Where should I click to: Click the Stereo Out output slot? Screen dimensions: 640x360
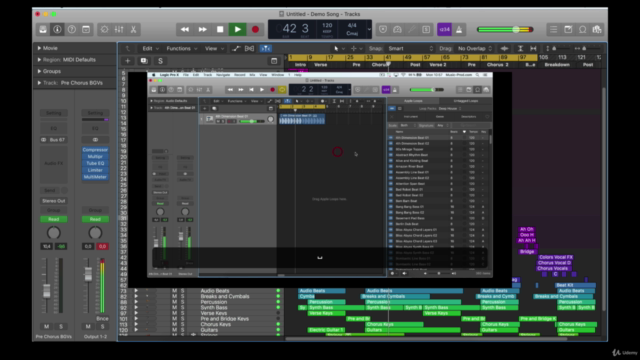54,201
